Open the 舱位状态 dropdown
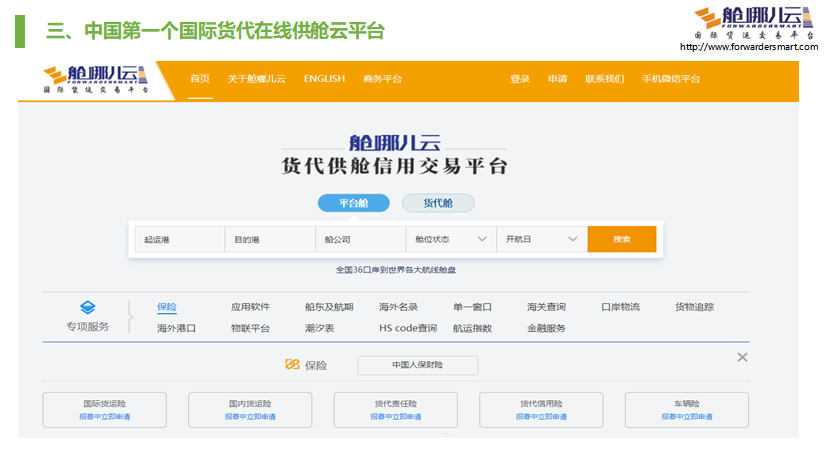Viewport: 830px width, 454px height. pos(451,239)
